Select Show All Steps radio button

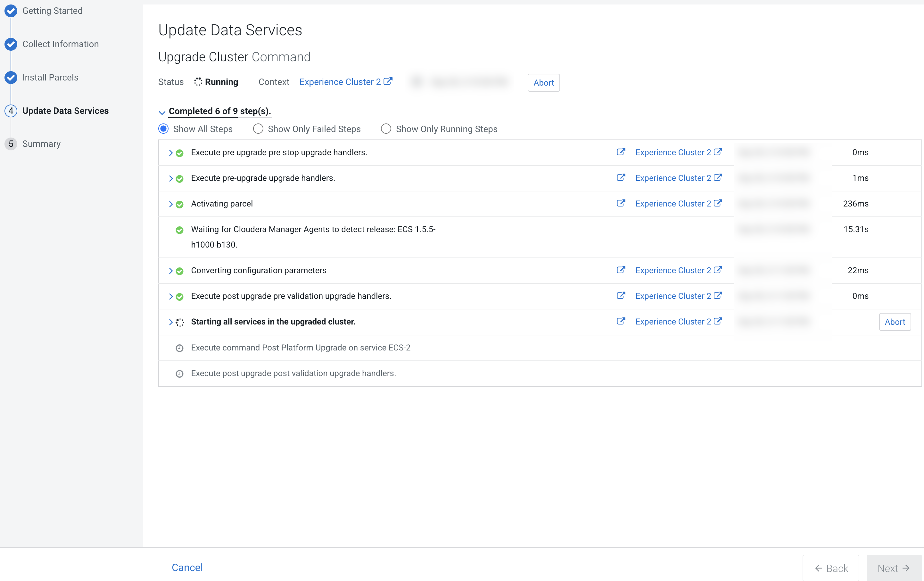[x=163, y=129]
